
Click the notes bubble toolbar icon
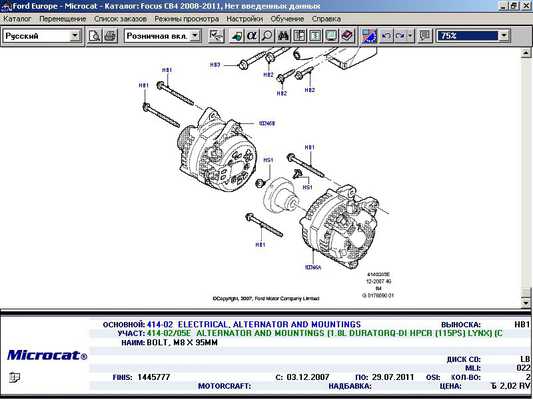[x=425, y=35]
